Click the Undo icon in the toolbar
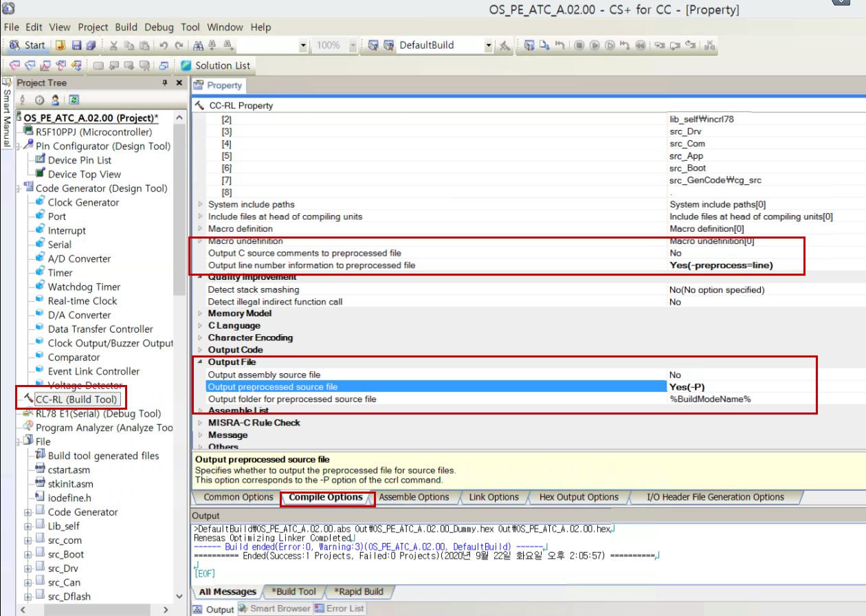866x616 pixels. coord(164,45)
